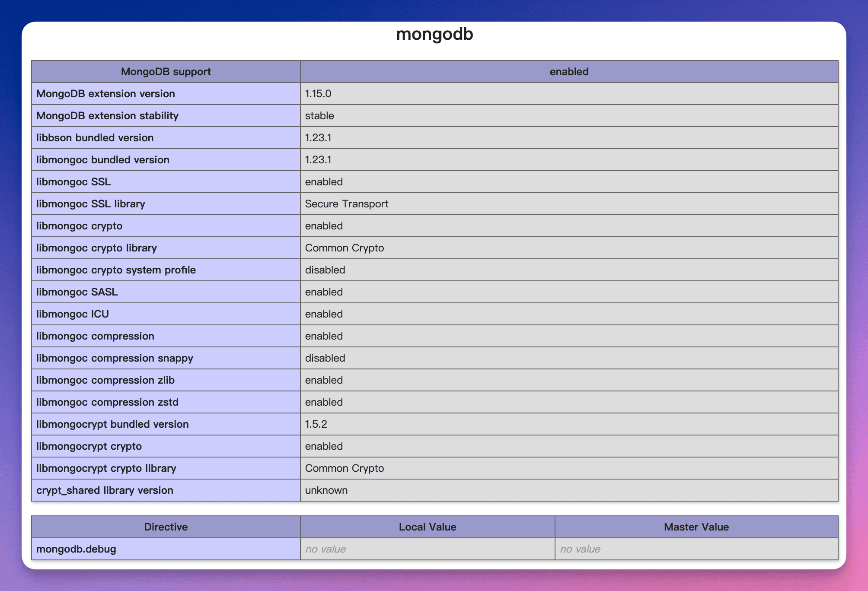The height and width of the screenshot is (591, 868).
Task: Click the unknown value cell
Action: tap(569, 490)
